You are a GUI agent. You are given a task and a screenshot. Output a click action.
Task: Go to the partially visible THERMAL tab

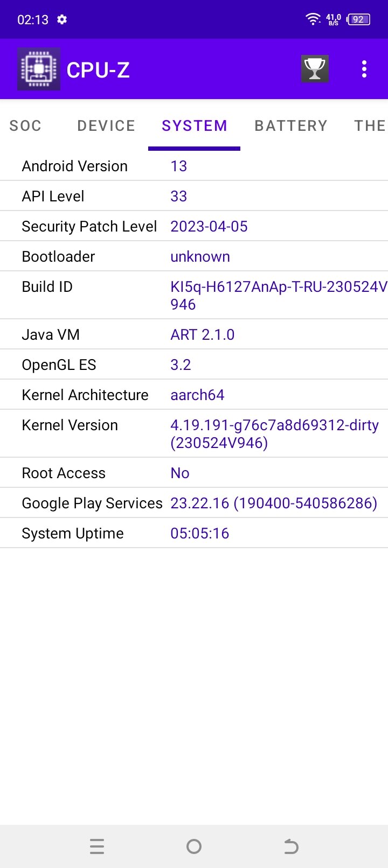pos(370,126)
